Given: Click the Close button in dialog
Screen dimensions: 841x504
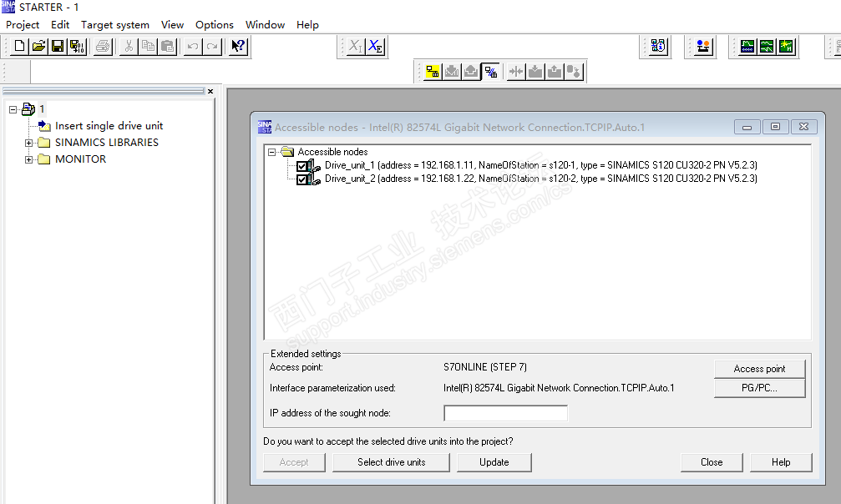Looking at the screenshot, I should pyautogui.click(x=712, y=462).
